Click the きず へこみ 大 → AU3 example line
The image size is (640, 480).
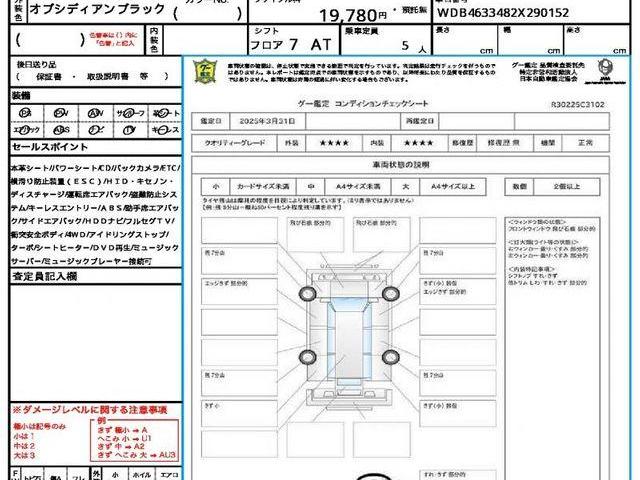[136, 455]
